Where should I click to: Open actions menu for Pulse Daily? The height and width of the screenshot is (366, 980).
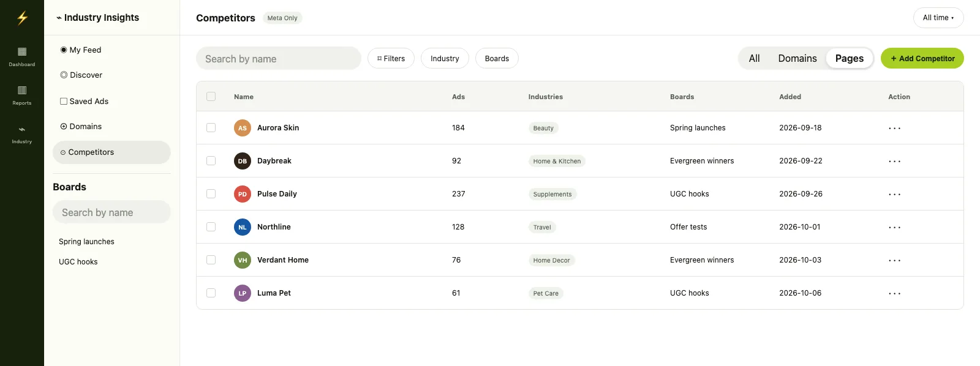(x=895, y=194)
